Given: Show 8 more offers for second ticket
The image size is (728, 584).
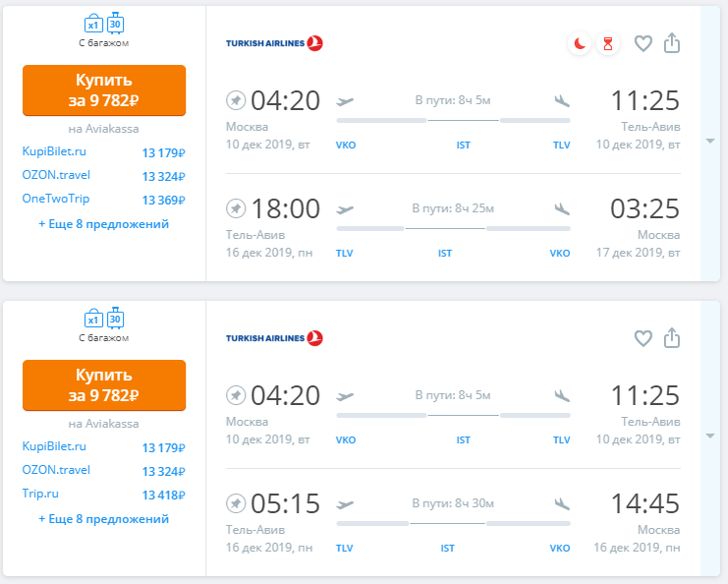Looking at the screenshot, I should click(104, 519).
